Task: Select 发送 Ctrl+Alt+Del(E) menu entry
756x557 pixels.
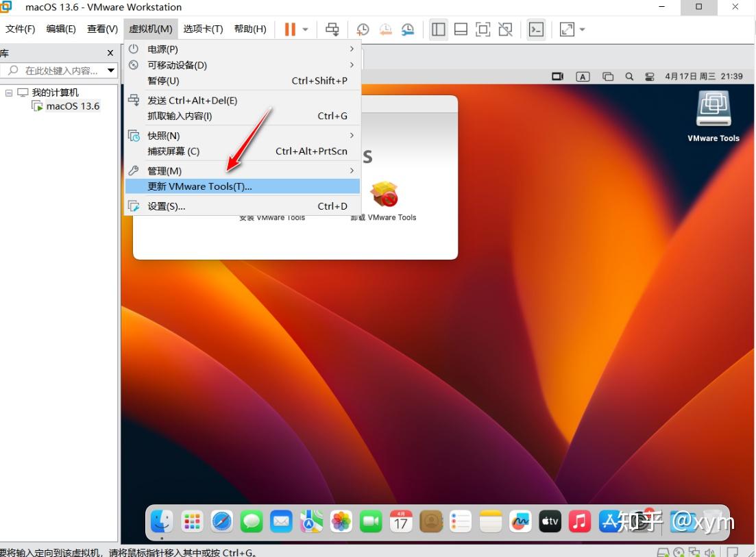Action: 243,100
